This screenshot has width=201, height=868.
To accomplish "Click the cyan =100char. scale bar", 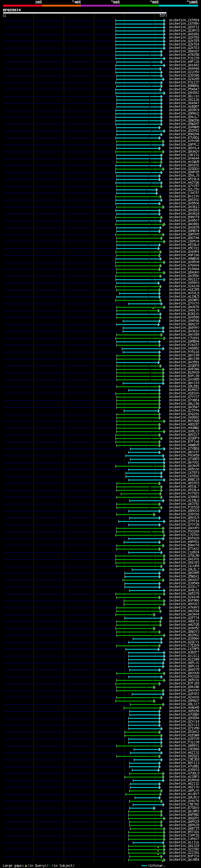I will click(x=144, y=865).
